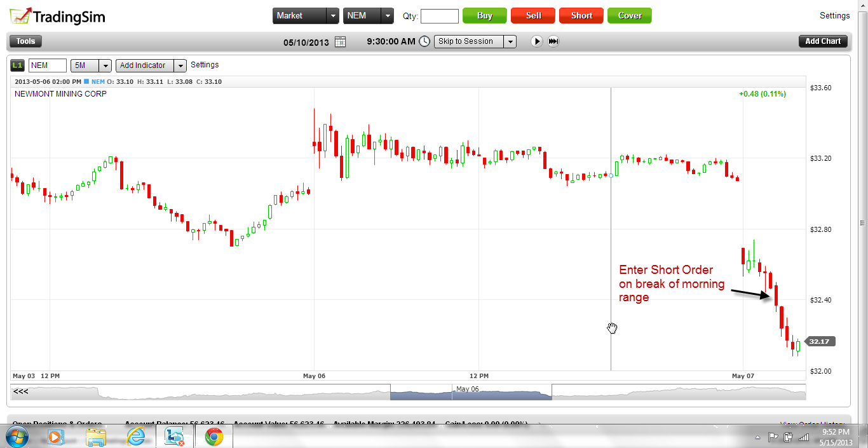Open the calendar date picker icon
Screen dimensions: 868x448
[x=340, y=42]
